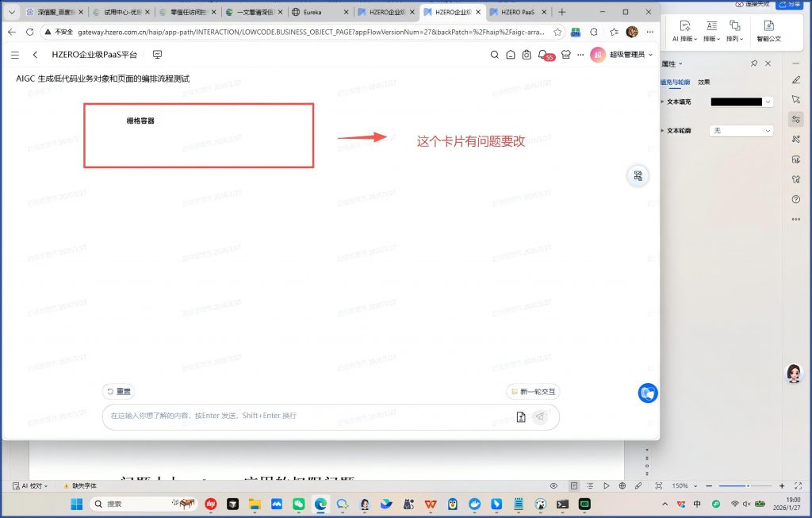The width and height of the screenshot is (812, 518).
Task: Expand the 文本轮廓 section
Action: (663, 130)
